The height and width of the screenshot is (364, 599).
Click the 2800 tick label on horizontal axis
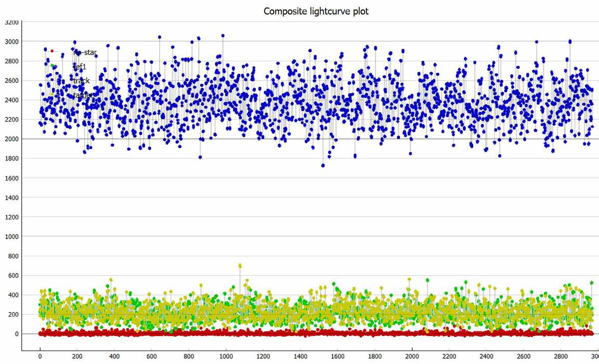click(x=561, y=356)
